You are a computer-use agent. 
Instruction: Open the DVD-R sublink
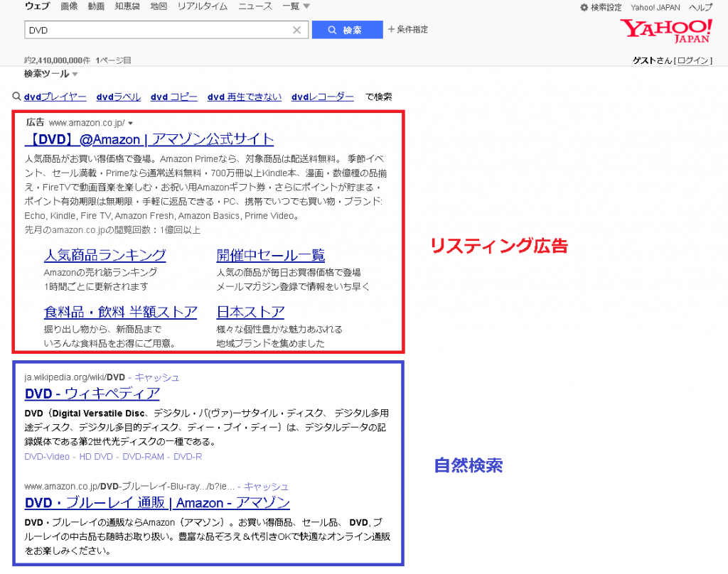[x=188, y=457]
